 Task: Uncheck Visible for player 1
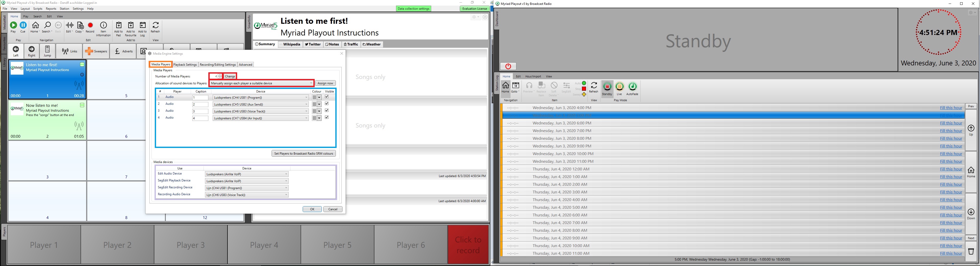[327, 97]
